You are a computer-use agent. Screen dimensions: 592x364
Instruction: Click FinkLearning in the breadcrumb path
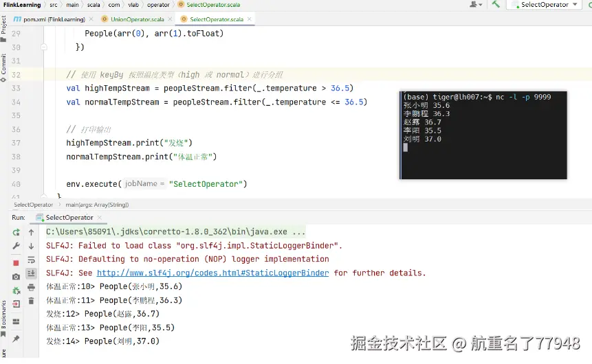(22, 5)
